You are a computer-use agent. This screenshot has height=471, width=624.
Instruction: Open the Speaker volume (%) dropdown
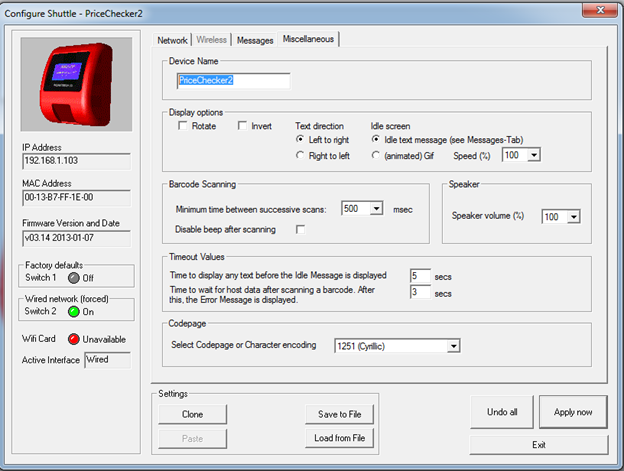point(573,217)
